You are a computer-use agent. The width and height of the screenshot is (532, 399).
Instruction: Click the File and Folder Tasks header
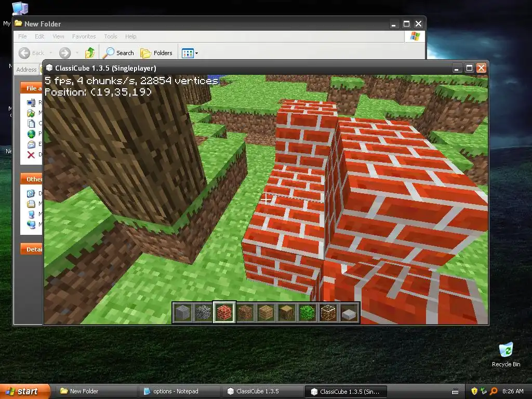tap(32, 88)
